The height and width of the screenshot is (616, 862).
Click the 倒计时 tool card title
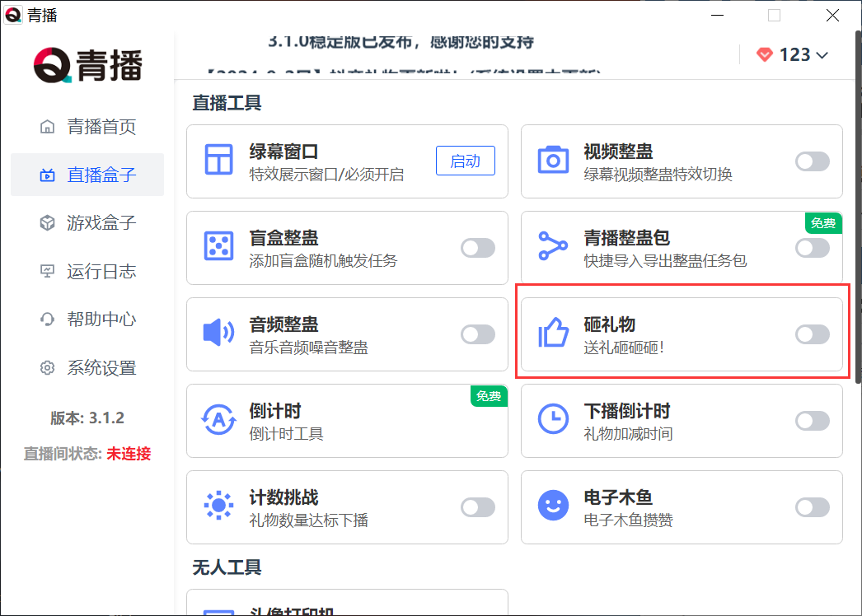coord(275,410)
